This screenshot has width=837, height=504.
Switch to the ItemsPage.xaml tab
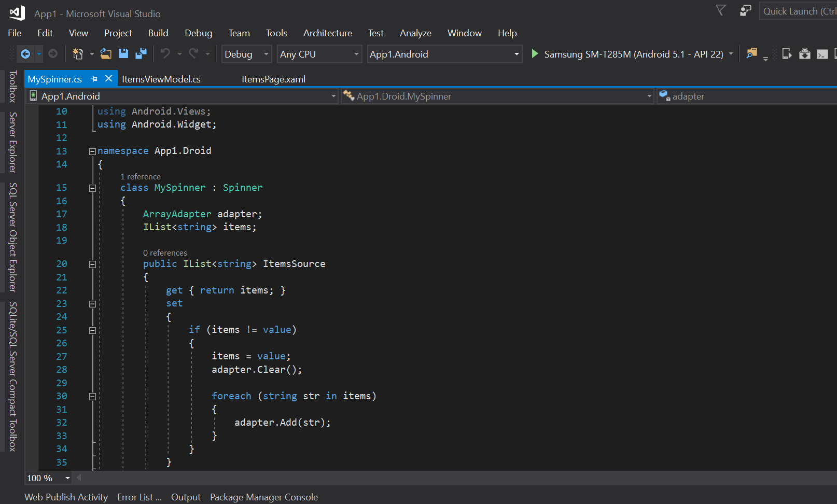click(273, 79)
